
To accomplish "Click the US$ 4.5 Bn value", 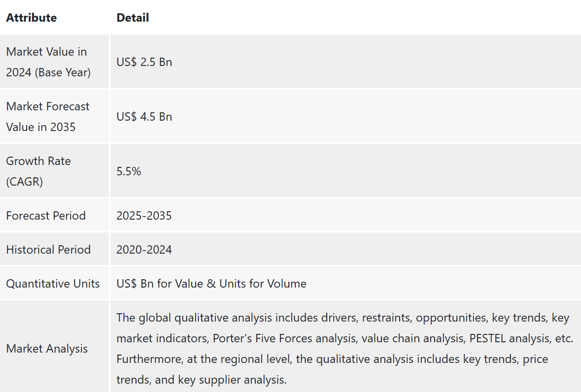I will (144, 117).
